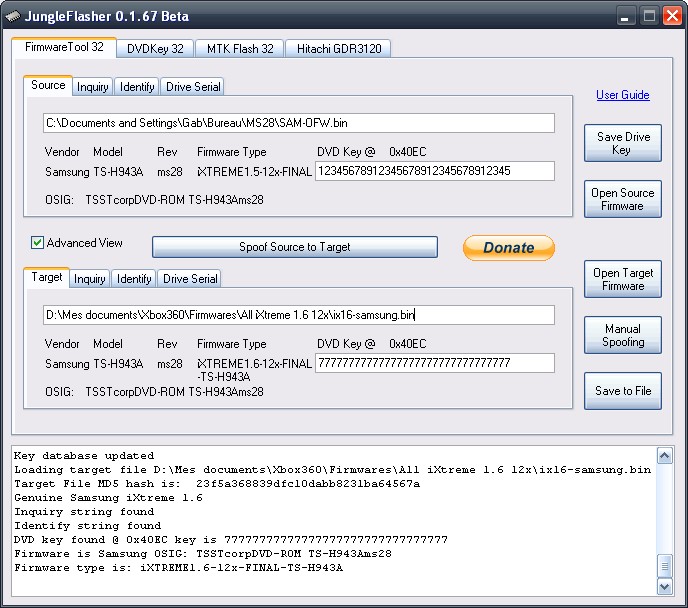Click the 'Inquiry string found' log line
The width and height of the screenshot is (688, 608).
click(84, 512)
